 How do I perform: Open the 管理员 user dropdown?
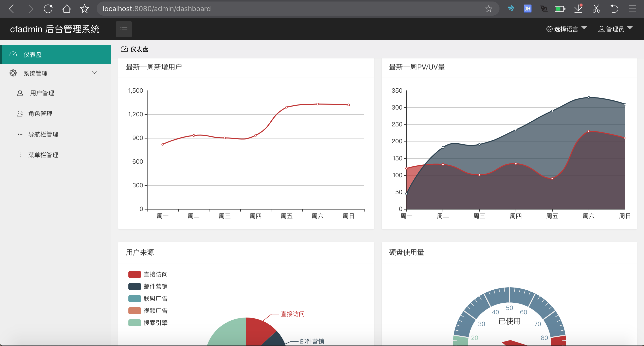point(615,29)
